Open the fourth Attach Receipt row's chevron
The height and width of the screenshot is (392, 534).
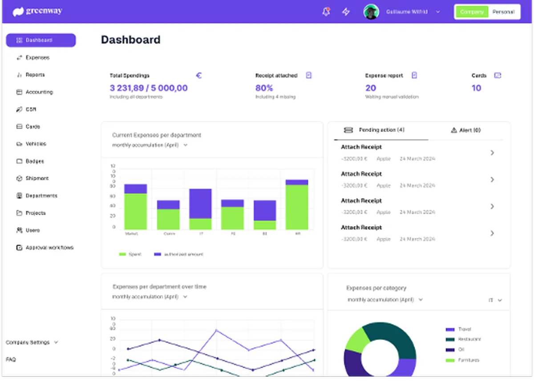click(x=492, y=233)
